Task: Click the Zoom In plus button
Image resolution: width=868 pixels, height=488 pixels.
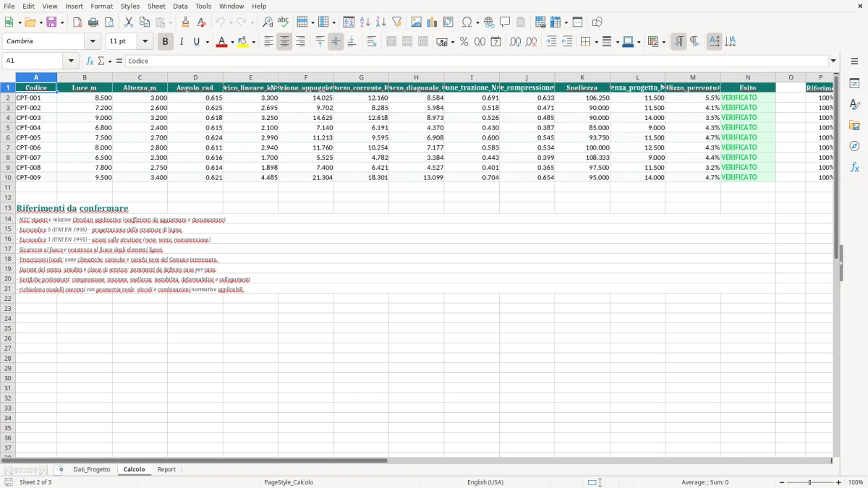Action: 839,482
